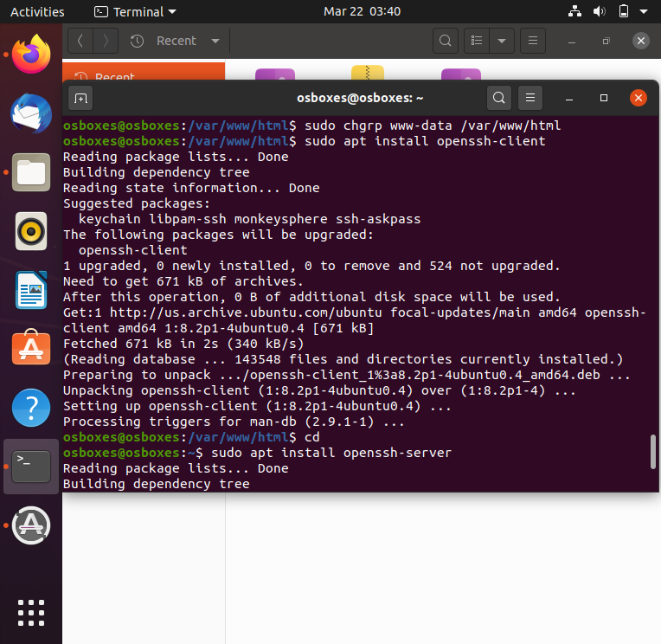
Task: Open a new terminal tab
Action: pos(80,99)
